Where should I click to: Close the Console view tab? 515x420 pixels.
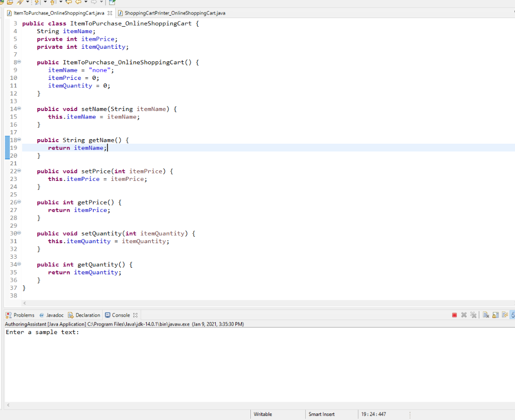point(135,315)
